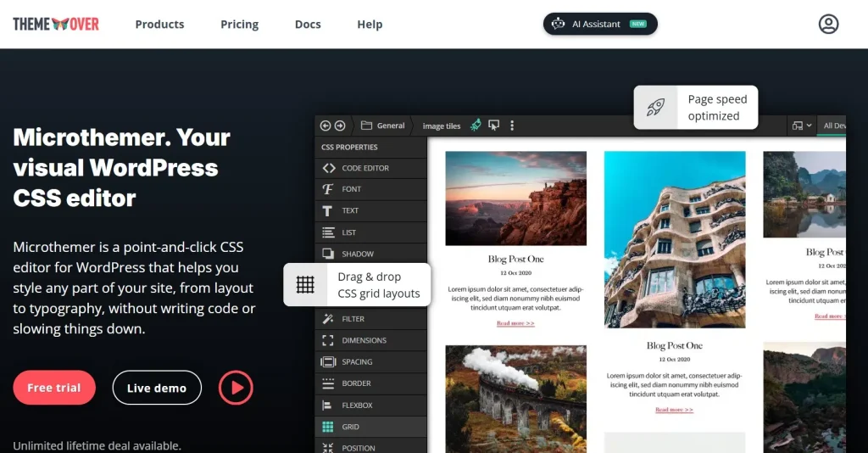Click the Unlimited lifetime deal available text
The height and width of the screenshot is (453, 868).
click(97, 446)
